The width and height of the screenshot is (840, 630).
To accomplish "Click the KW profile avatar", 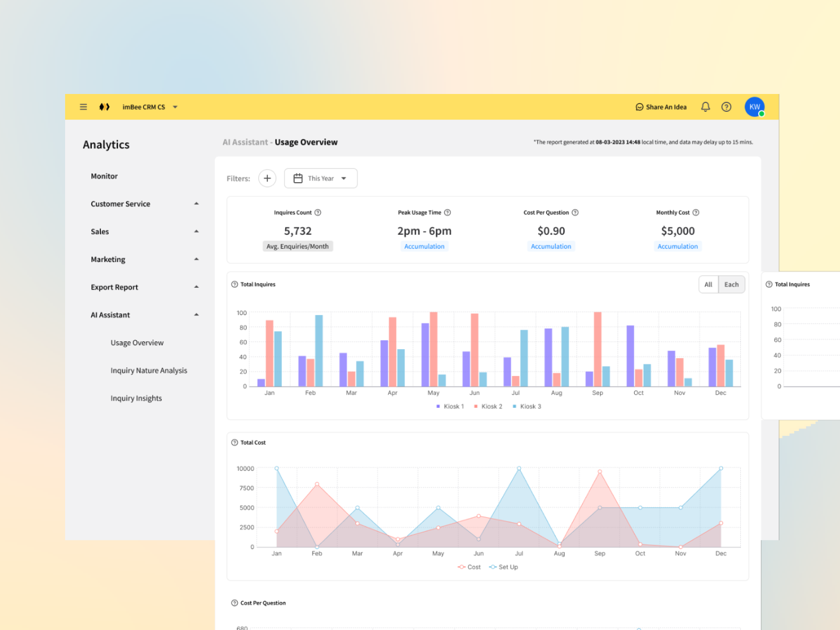I will pyautogui.click(x=754, y=107).
